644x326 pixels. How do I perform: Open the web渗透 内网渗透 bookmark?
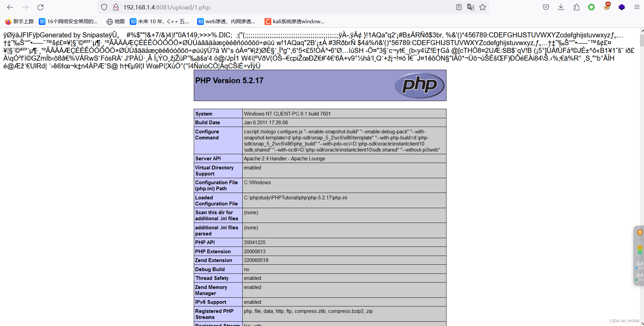click(x=226, y=22)
